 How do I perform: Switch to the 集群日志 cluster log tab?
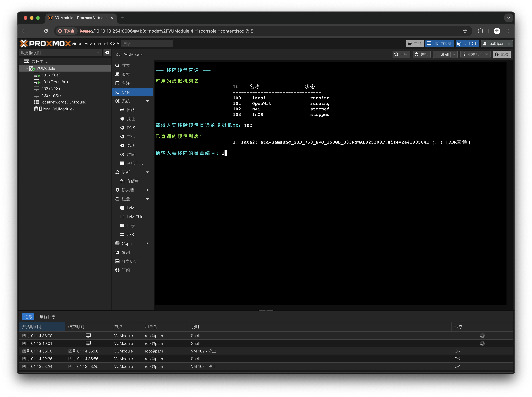pos(47,317)
